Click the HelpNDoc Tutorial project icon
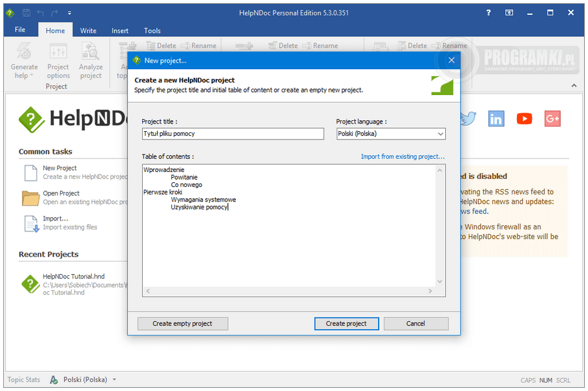The width and height of the screenshot is (588, 391). pos(31,284)
